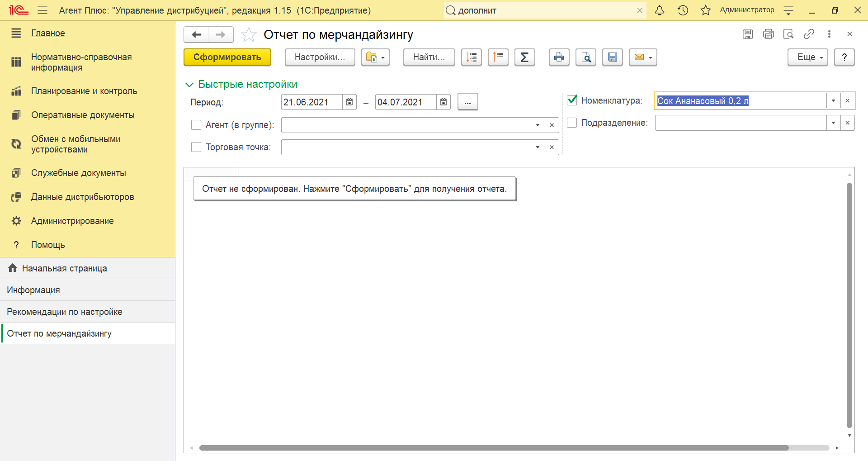Viewport: 868px width, 461px height.
Task: Clear Подразделение field
Action: [x=848, y=123]
